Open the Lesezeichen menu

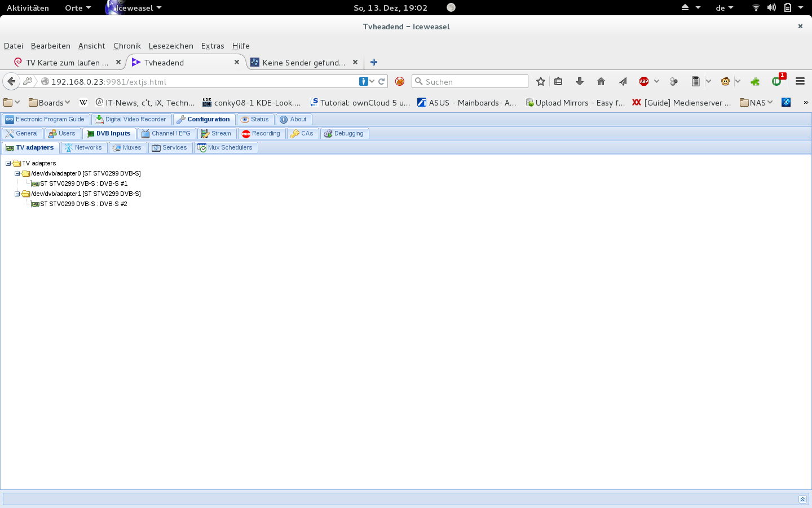pos(171,46)
